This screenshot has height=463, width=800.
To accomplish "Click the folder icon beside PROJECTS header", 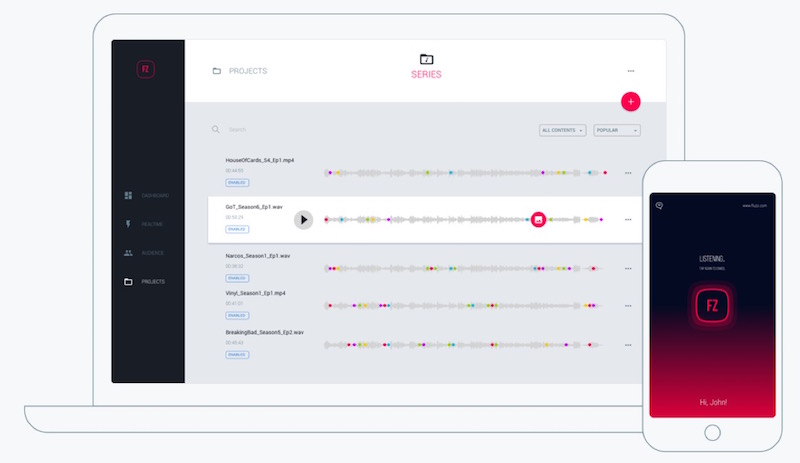I will coord(217,71).
